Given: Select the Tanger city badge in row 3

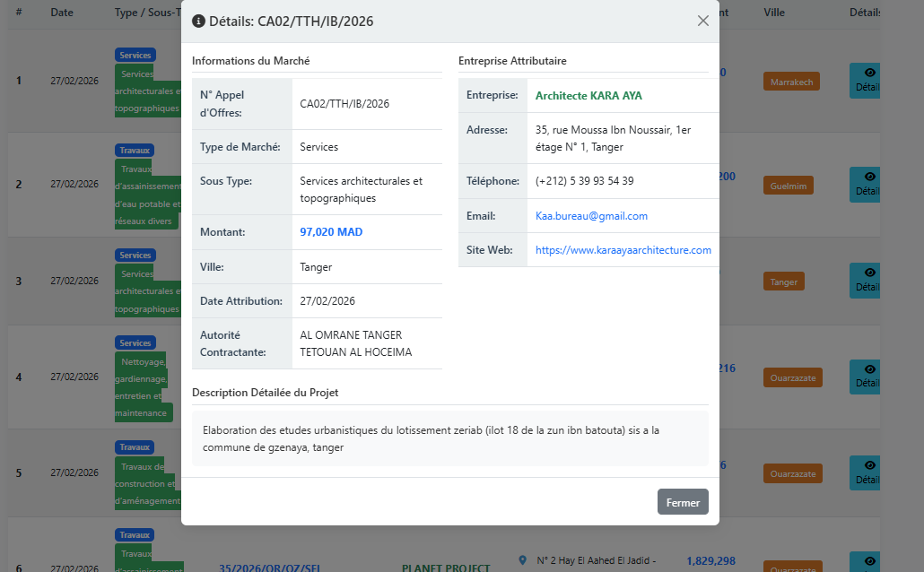Looking at the screenshot, I should click(783, 282).
